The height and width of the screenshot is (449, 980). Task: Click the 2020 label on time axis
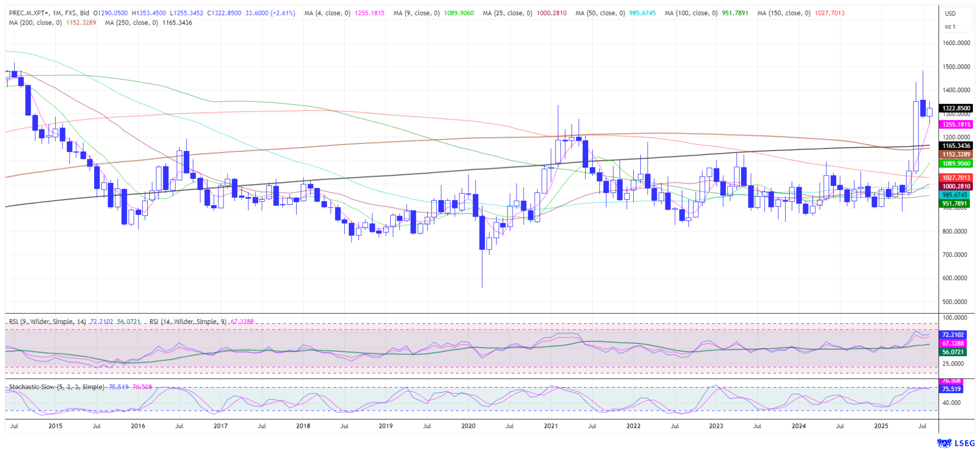tap(468, 426)
